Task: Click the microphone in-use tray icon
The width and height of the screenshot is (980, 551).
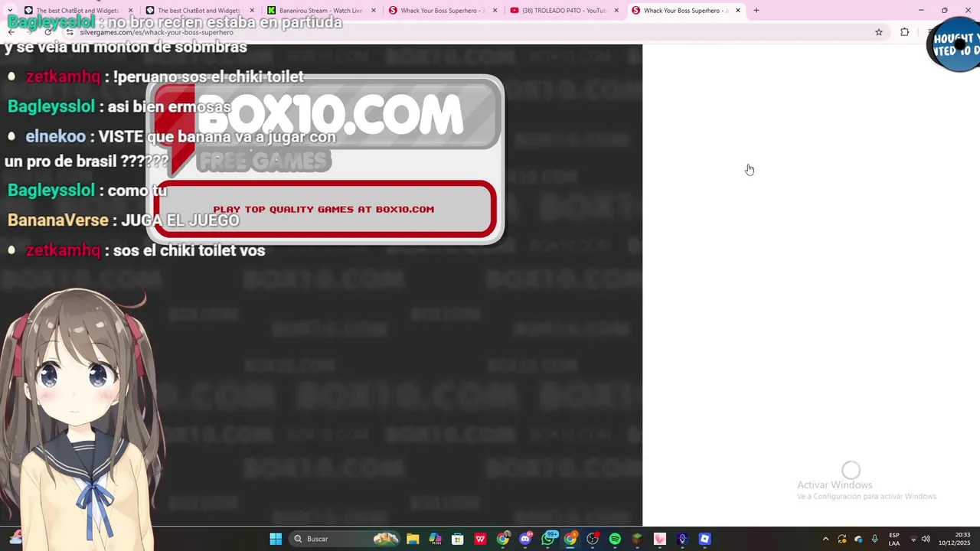Action: tap(874, 539)
